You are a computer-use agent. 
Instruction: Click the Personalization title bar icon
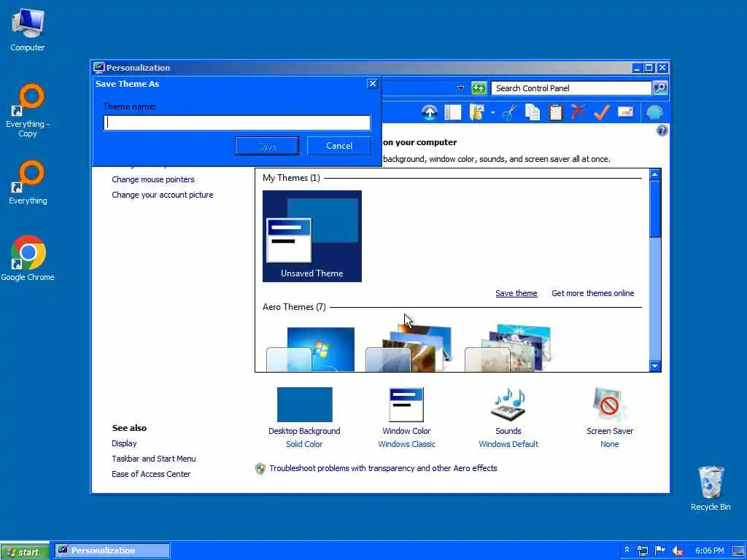tap(99, 67)
